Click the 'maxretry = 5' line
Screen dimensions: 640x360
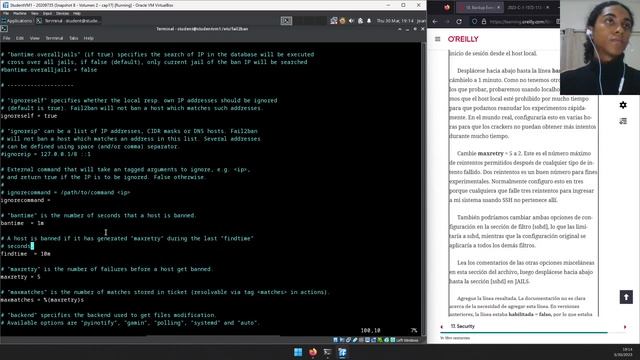click(x=21, y=277)
